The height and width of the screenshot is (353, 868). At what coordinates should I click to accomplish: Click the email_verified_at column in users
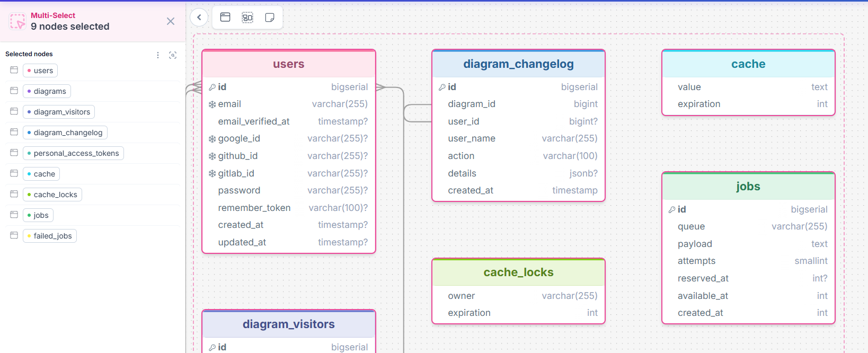click(289, 121)
